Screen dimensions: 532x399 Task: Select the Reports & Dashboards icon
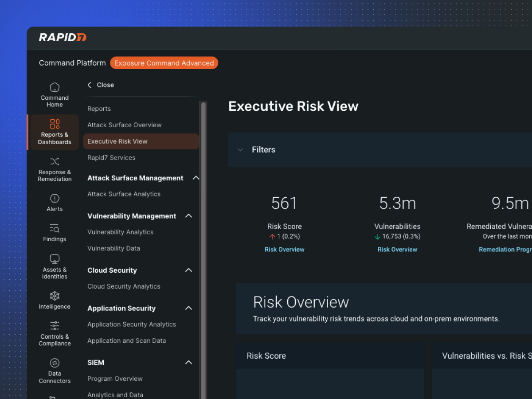click(55, 124)
